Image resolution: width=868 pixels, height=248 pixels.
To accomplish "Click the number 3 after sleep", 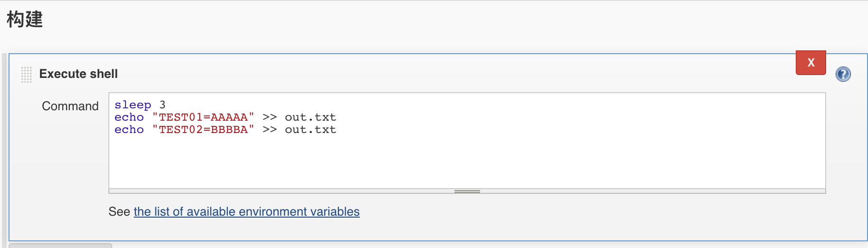I will (162, 105).
